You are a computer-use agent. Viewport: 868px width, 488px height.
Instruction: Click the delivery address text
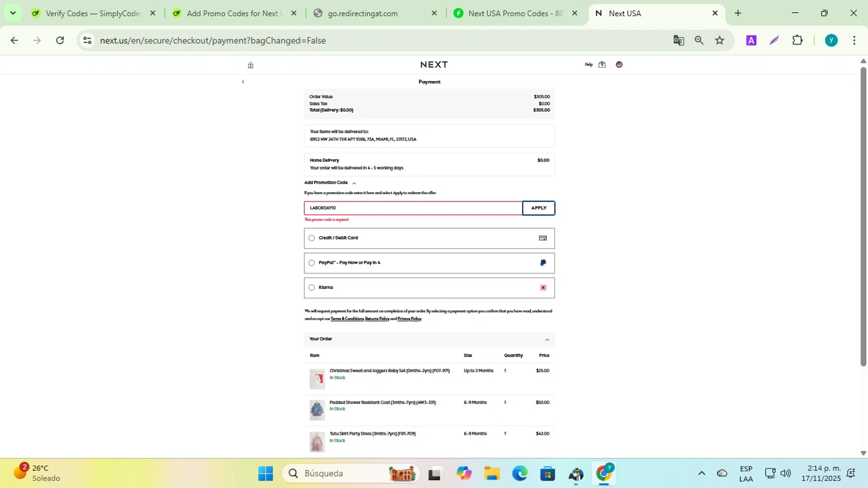tap(363, 140)
